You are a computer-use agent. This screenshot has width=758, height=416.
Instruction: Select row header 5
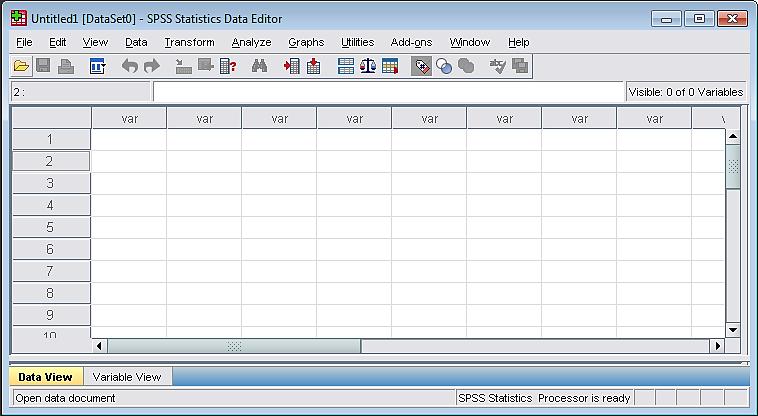[51, 227]
